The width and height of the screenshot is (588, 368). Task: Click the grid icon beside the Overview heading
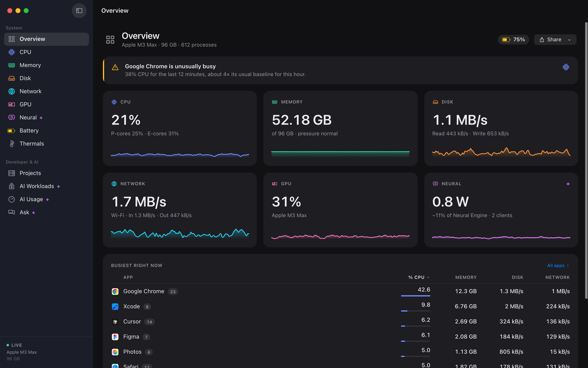pos(110,40)
